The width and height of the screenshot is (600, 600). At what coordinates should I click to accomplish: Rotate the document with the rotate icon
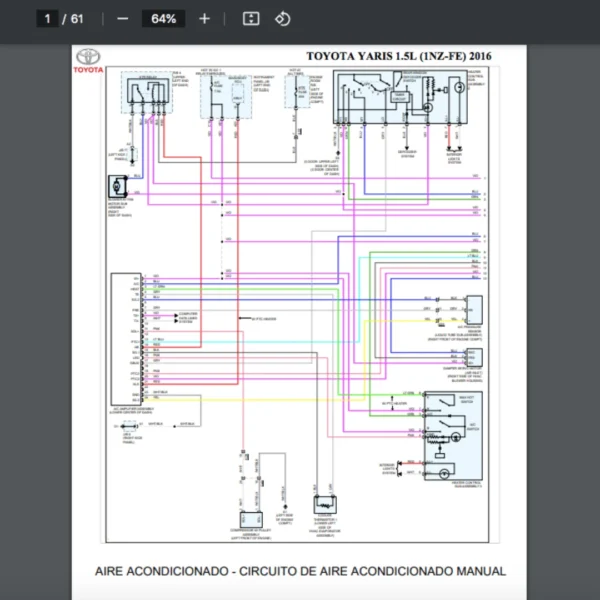[x=282, y=19]
